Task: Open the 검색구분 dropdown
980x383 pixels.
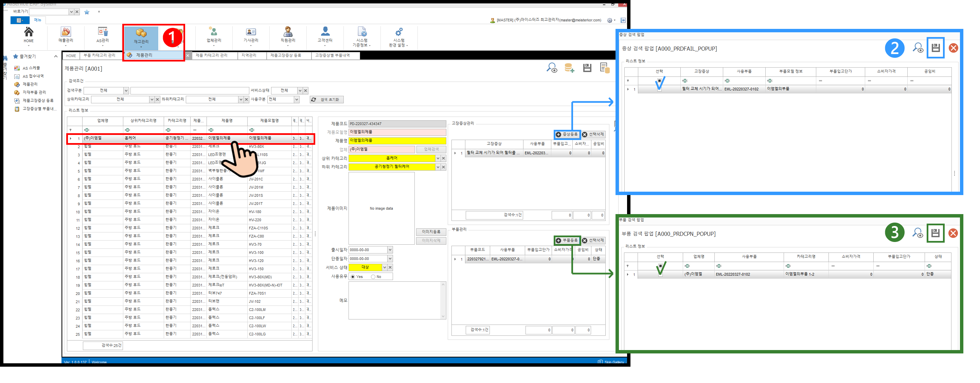Action: pyautogui.click(x=126, y=90)
